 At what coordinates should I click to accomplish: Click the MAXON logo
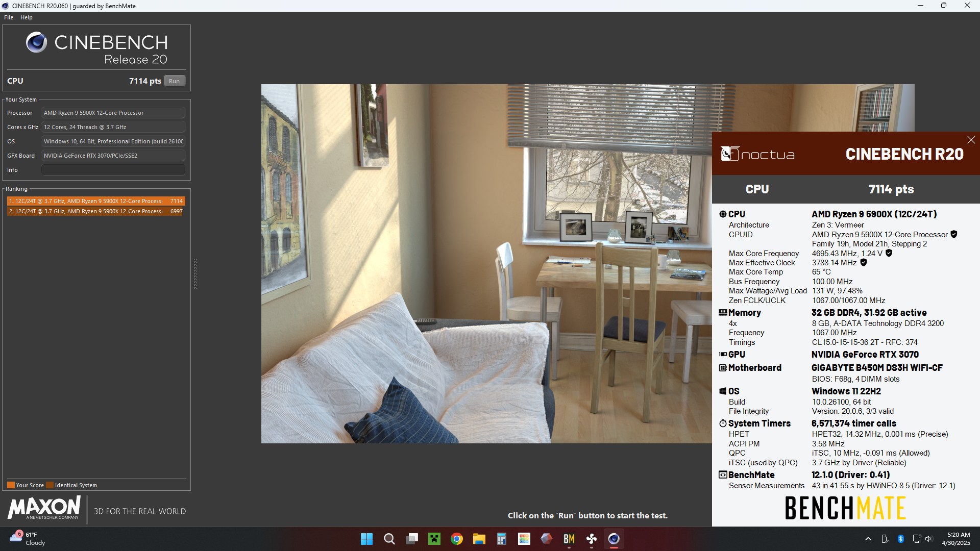tap(44, 508)
